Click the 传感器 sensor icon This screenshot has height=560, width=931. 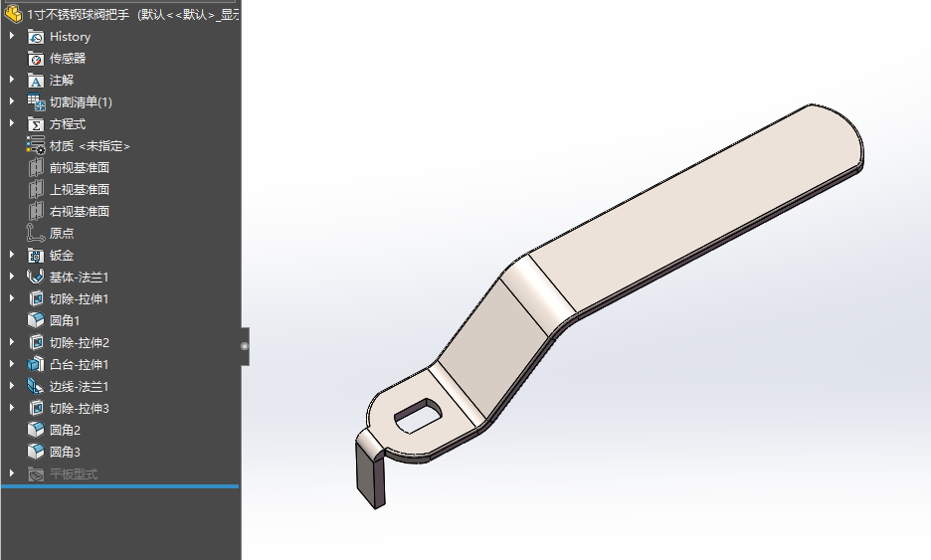pos(36,59)
